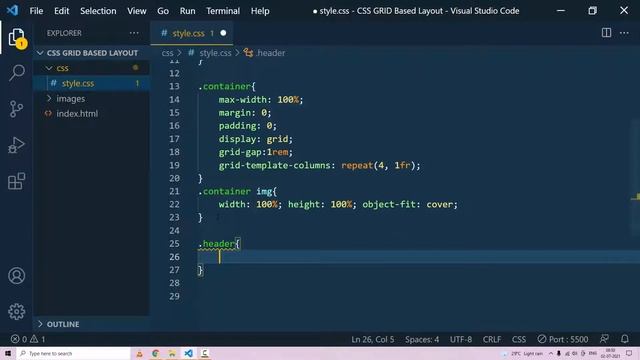This screenshot has width=640, height=360.
Task: Open the Go menu
Action: 163,11
